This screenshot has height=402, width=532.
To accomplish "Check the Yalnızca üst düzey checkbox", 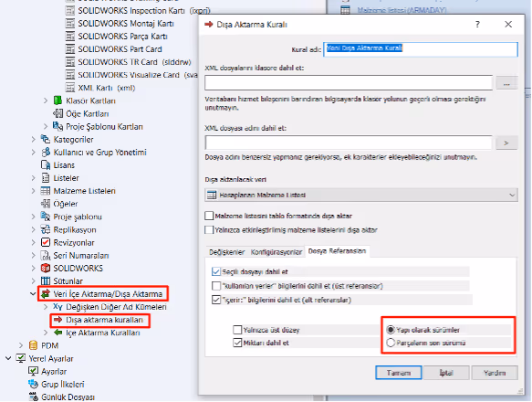I will pos(237,330).
